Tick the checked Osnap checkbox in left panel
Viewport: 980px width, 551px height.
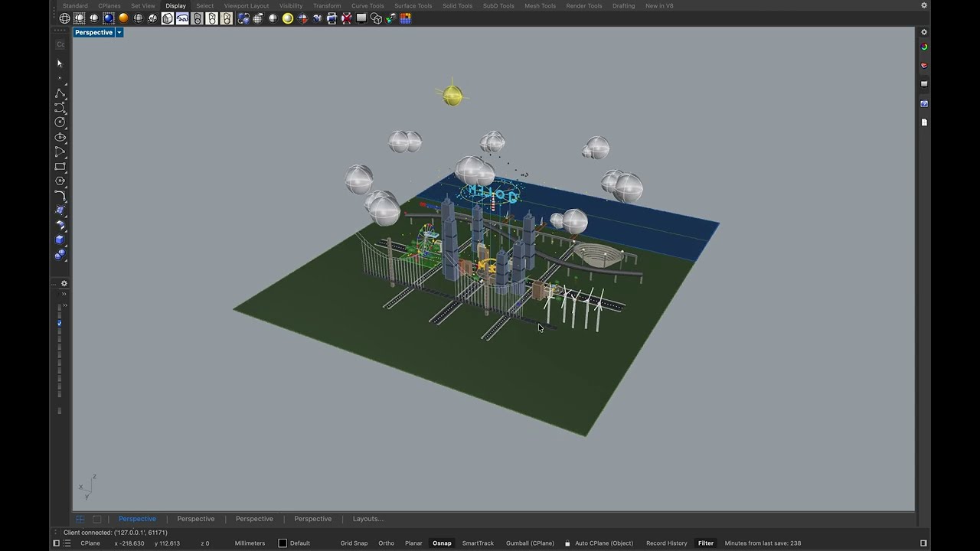point(60,324)
